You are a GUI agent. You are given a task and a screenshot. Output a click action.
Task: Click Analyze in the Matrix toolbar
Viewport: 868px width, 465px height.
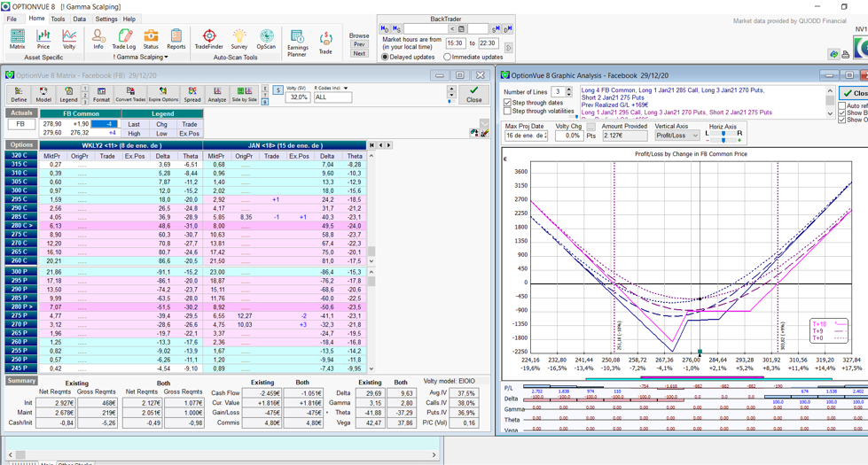[217, 95]
